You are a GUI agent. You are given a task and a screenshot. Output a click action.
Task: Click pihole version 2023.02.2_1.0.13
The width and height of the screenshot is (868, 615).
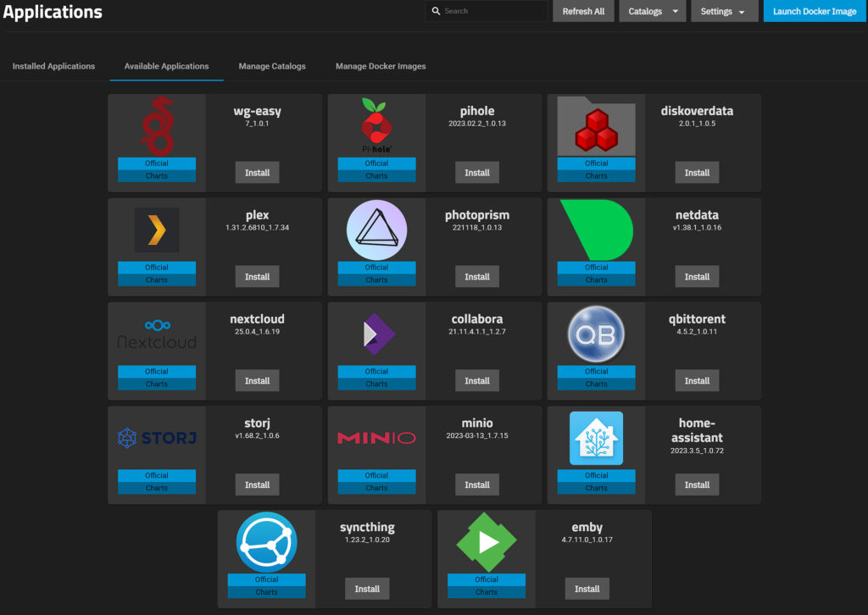coord(477,124)
